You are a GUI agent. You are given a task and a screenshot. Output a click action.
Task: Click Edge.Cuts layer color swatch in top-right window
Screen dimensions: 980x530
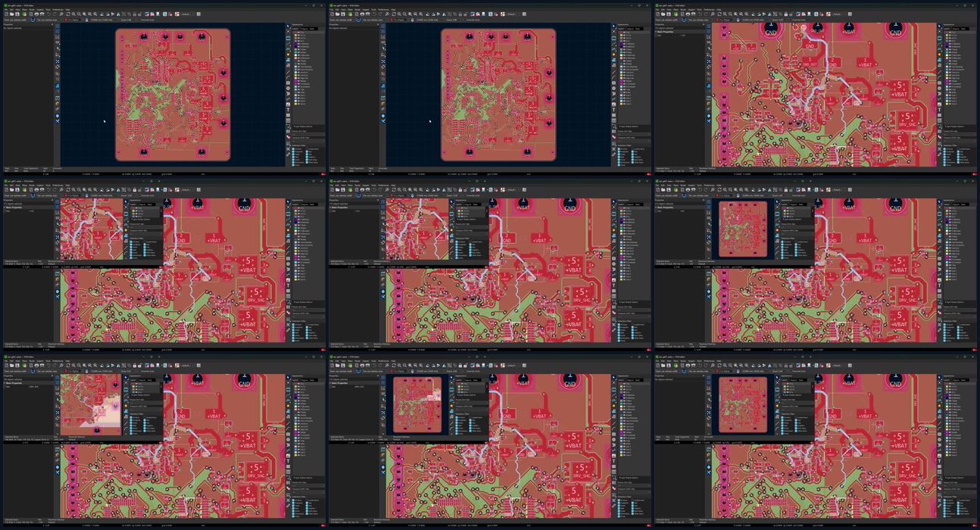947,78
